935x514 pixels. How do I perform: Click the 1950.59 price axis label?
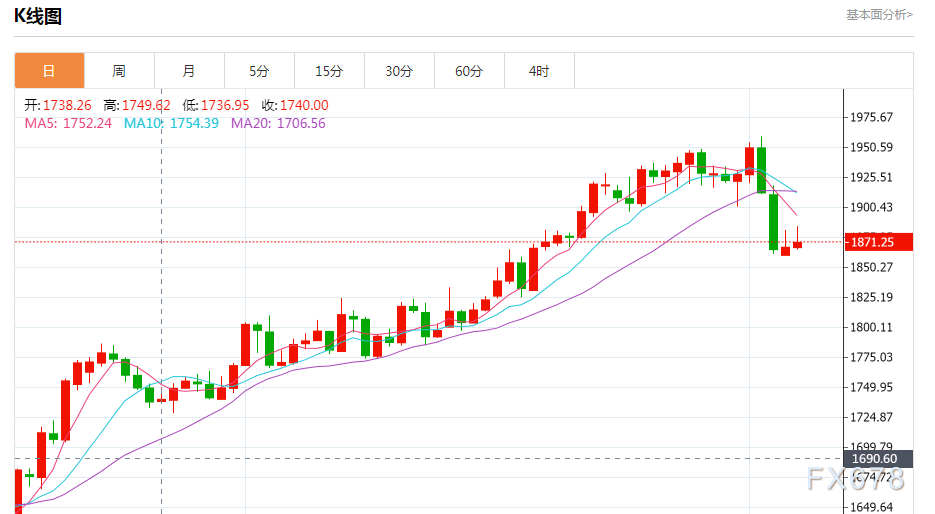tap(871, 147)
